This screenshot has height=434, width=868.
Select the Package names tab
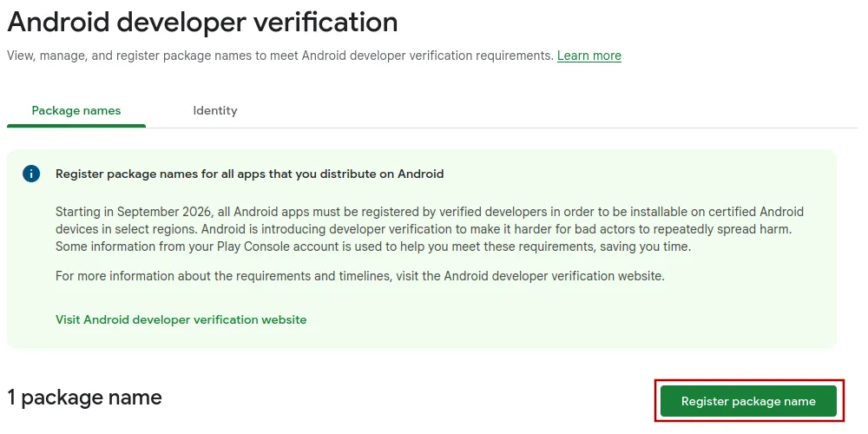pos(76,111)
